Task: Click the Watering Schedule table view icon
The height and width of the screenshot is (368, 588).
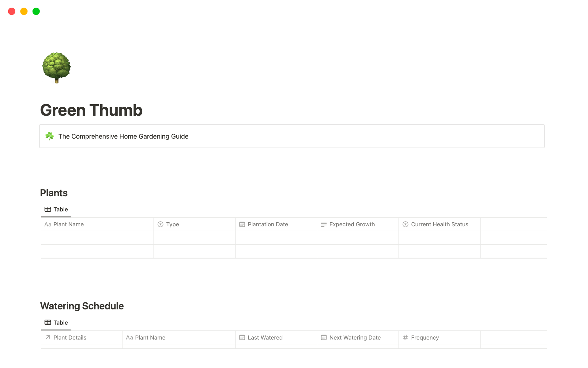Action: [x=48, y=323]
